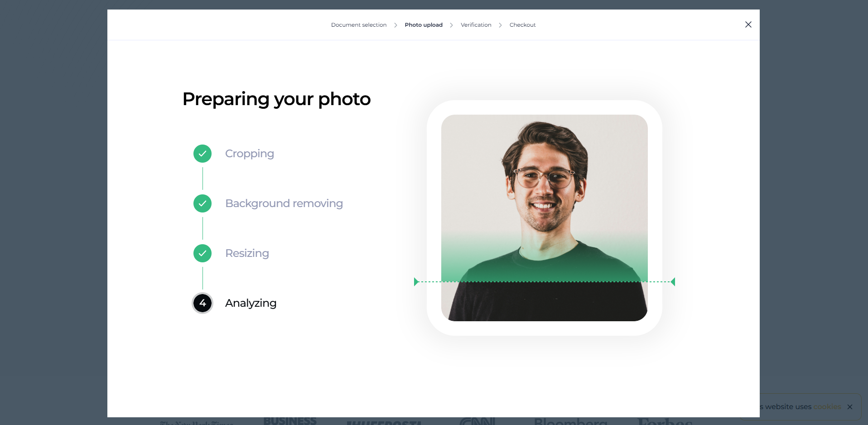Click the dashed crop line across the photo
Screen dimensions: 868x425
coord(544,281)
